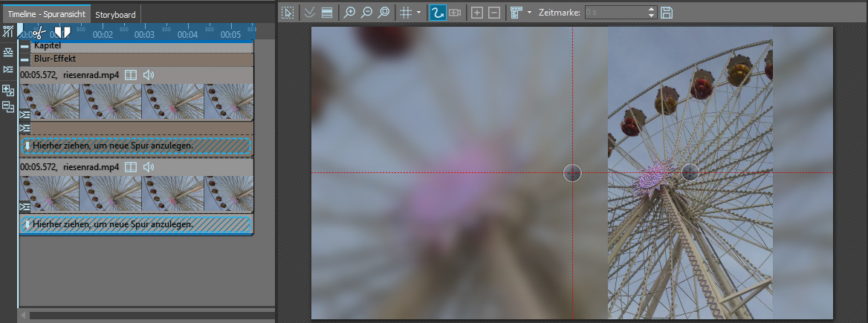Click the add keyframe plus icon
Screen dimensions: 868x323
coord(477,13)
